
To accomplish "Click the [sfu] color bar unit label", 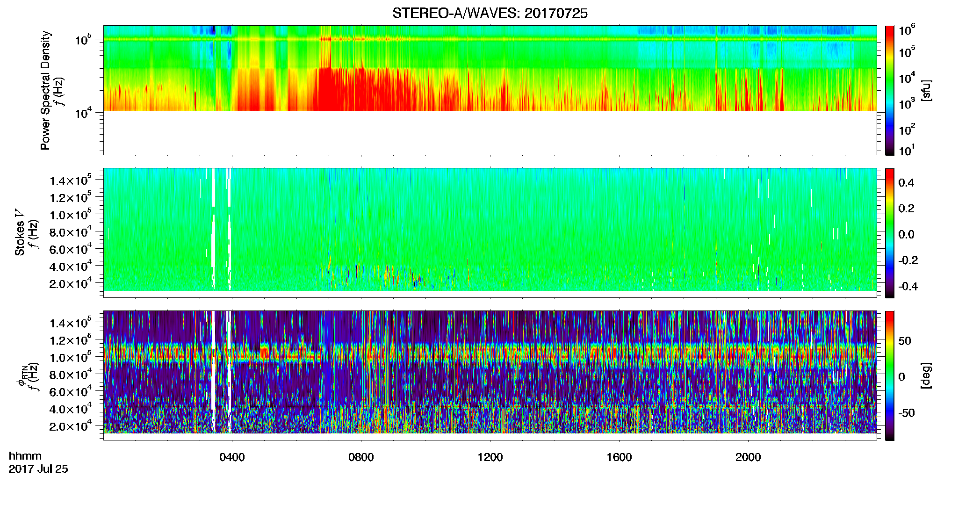I will [x=926, y=91].
